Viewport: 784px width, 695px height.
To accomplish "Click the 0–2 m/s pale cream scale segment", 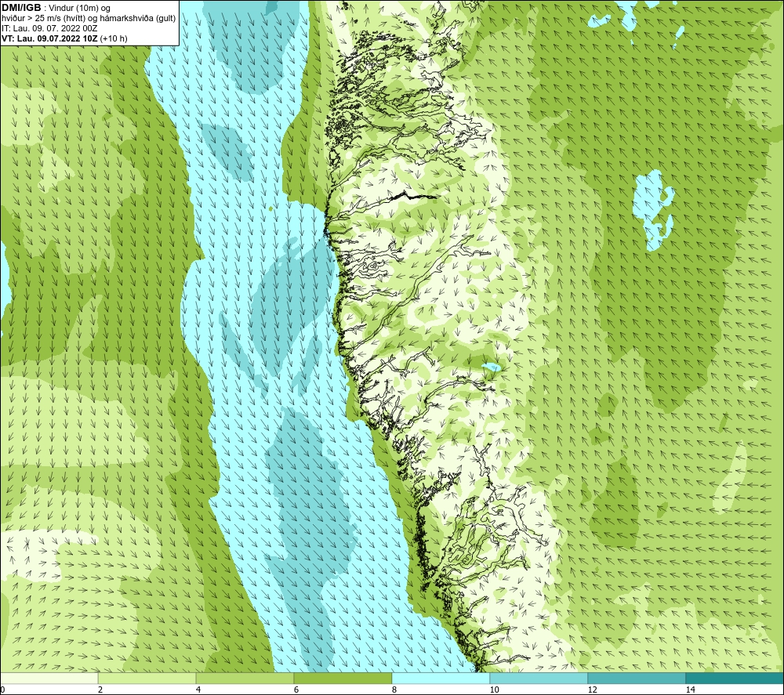I will point(49,679).
